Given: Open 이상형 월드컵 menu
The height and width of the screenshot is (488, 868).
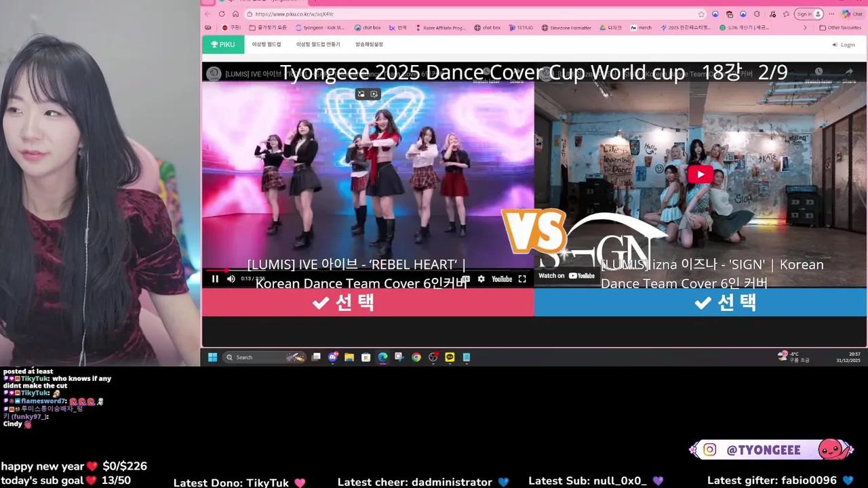Looking at the screenshot, I should point(267,45).
